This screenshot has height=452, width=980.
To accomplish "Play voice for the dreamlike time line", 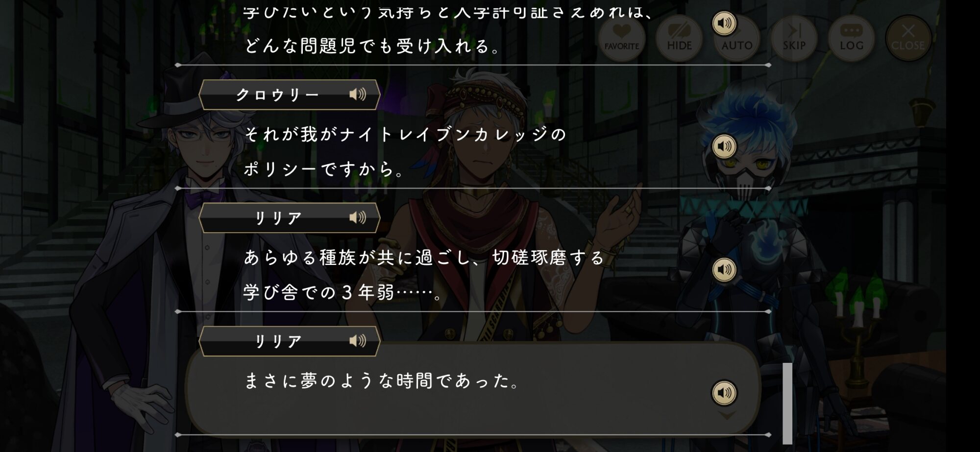I will point(724,393).
